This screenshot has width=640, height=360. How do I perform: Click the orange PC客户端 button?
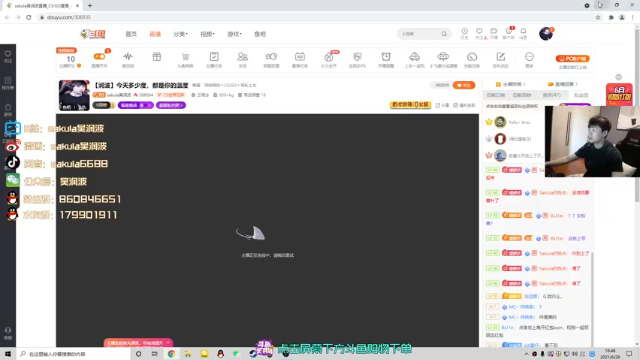pyautogui.click(x=573, y=58)
